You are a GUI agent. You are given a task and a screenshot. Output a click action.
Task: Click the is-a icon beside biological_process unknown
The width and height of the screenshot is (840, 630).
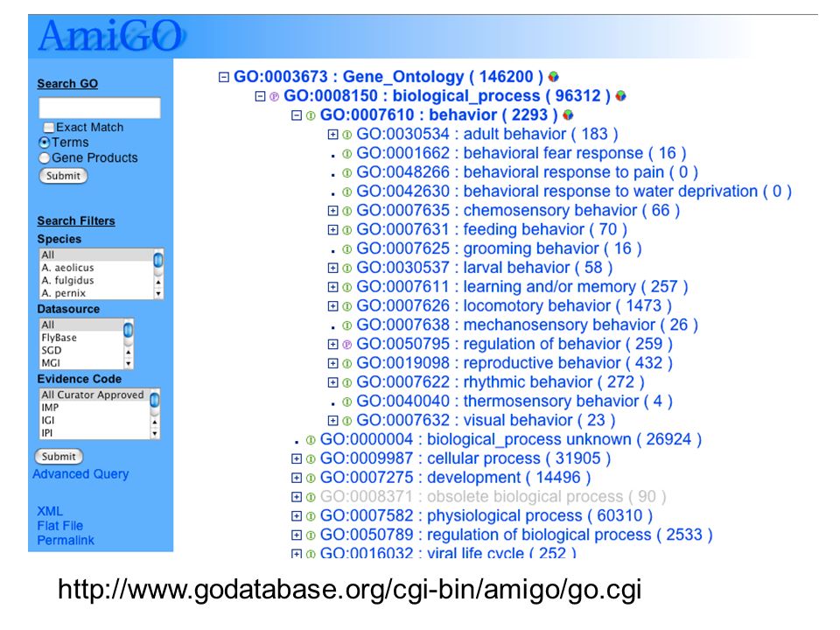pos(311,440)
